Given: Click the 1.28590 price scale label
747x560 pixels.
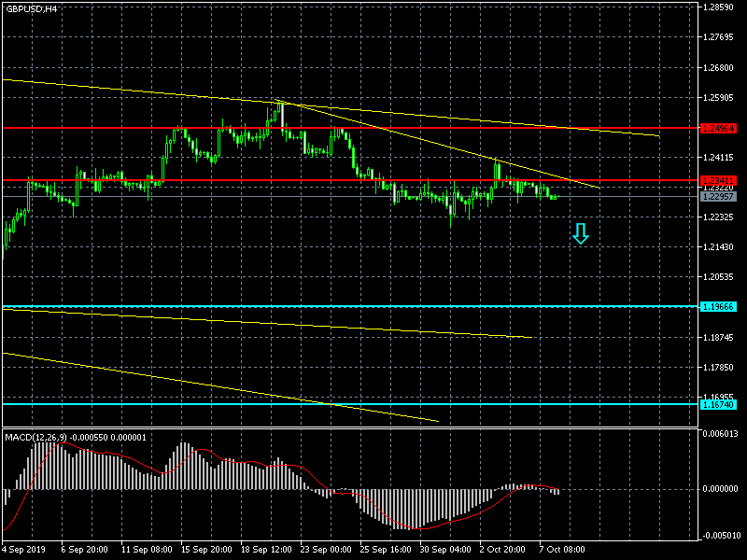Looking at the screenshot, I should click(x=722, y=7).
